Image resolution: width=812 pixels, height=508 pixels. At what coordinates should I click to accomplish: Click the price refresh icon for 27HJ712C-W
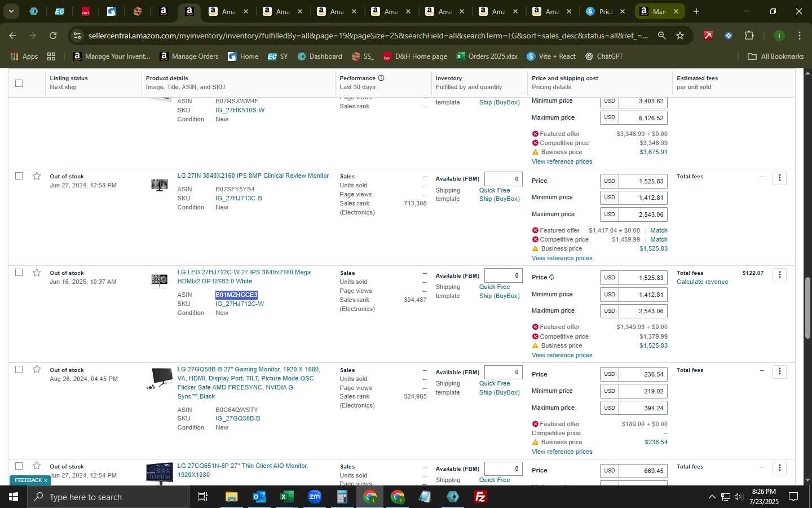(552, 277)
